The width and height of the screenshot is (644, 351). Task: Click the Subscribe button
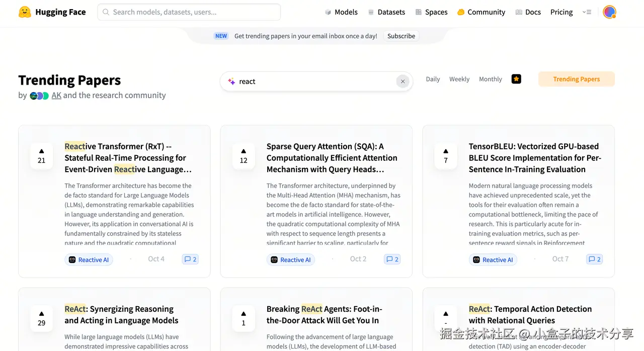[401, 36]
